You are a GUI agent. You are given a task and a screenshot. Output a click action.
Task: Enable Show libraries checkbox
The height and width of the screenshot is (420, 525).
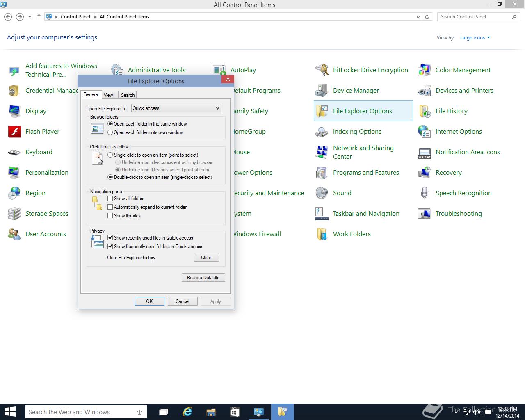[x=110, y=216]
